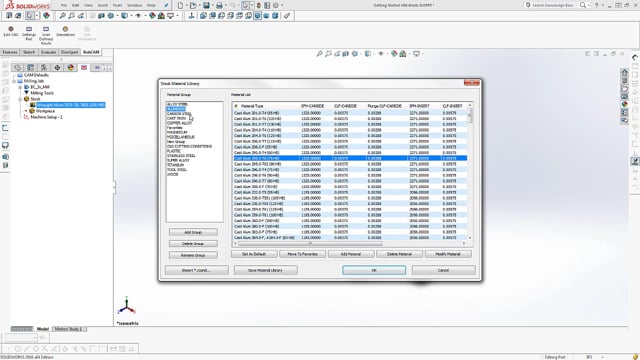Click the Print icon in top toolbar
The image size is (640, 360).
coord(219,5)
